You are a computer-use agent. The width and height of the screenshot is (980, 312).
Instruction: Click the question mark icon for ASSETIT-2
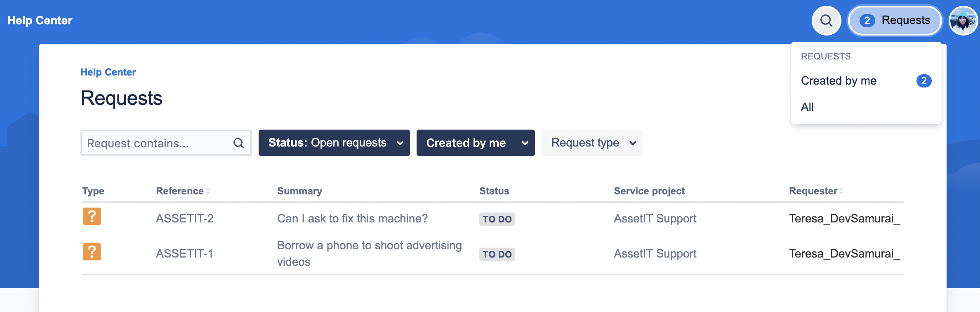click(92, 216)
